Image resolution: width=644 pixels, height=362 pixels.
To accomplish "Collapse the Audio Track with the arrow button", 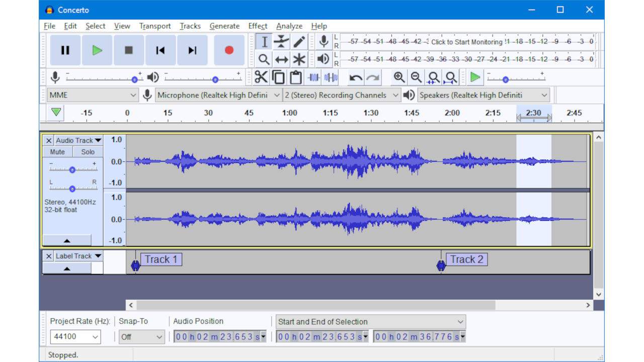I will (x=67, y=240).
